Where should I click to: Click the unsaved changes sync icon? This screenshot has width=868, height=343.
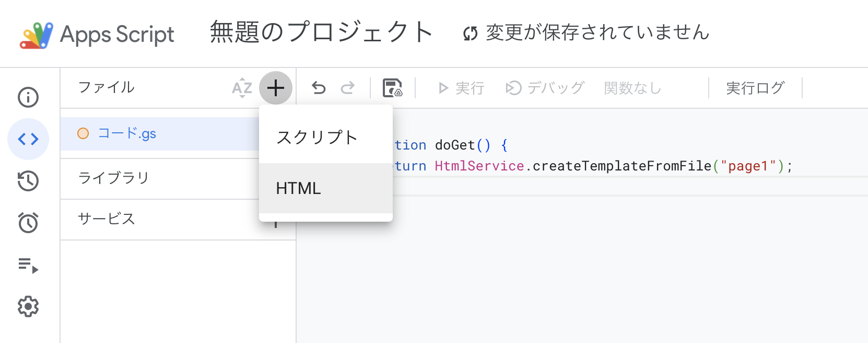471,33
